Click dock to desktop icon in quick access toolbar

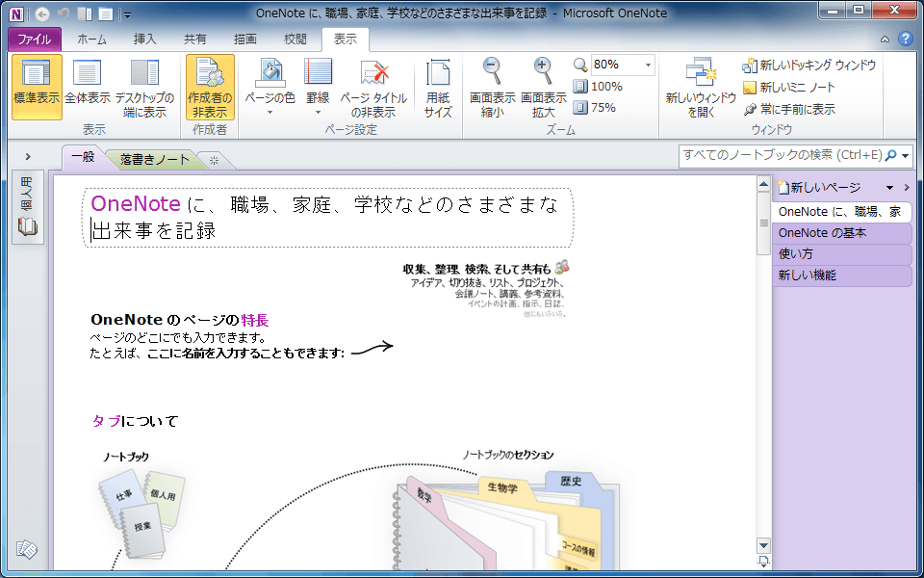click(85, 14)
